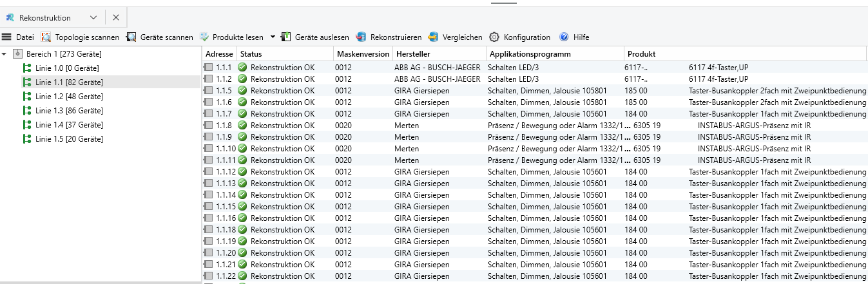Viewport: 868px width, 284px height.
Task: Click the Vergleichen icon
Action: [434, 37]
